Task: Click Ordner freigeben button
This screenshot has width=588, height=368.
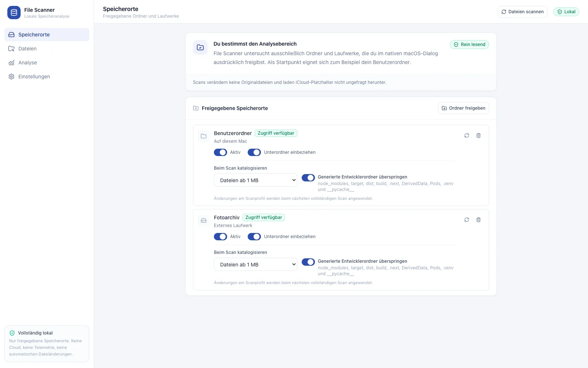Action: 463,108
